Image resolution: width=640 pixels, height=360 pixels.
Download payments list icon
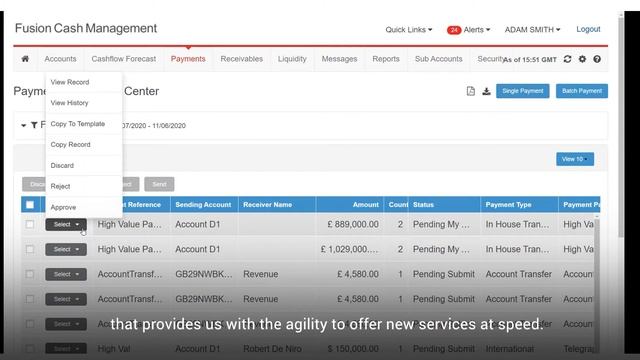click(486, 91)
